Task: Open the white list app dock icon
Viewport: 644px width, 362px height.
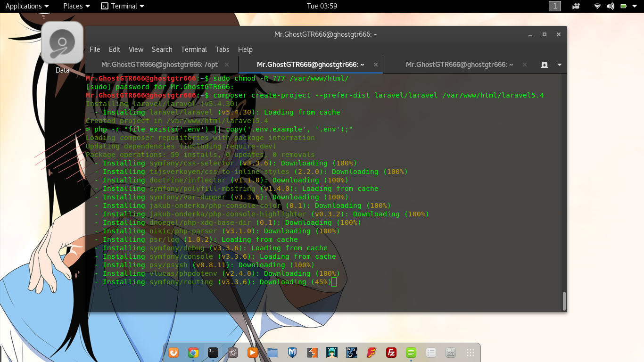Action: (430, 352)
